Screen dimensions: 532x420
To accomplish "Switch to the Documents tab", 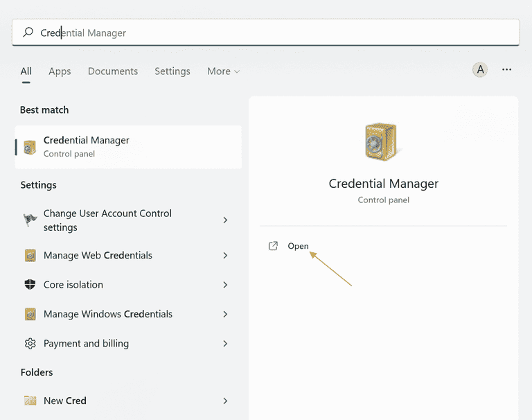I will click(113, 71).
